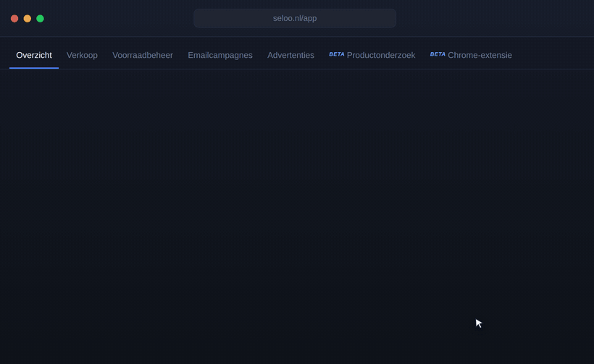Close the window with the red button
The height and width of the screenshot is (364, 594).
pos(14,19)
